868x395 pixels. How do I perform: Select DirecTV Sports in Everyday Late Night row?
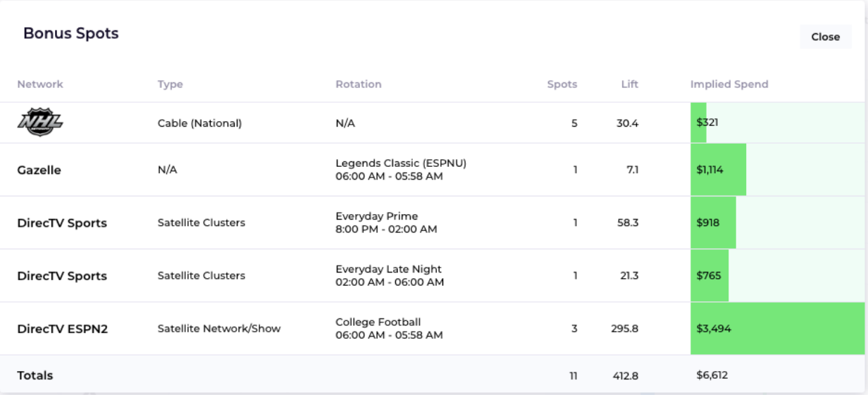coord(62,276)
